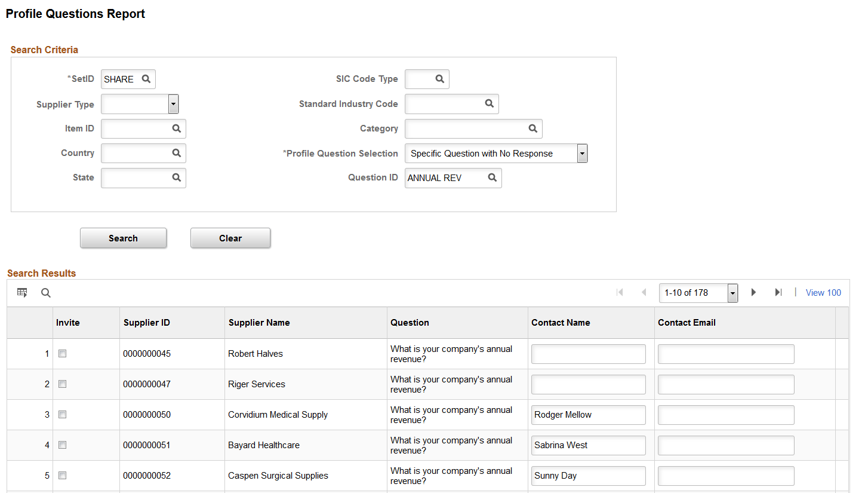The image size is (868, 493).
Task: Open grid personalize icon in Search Results
Action: click(22, 293)
